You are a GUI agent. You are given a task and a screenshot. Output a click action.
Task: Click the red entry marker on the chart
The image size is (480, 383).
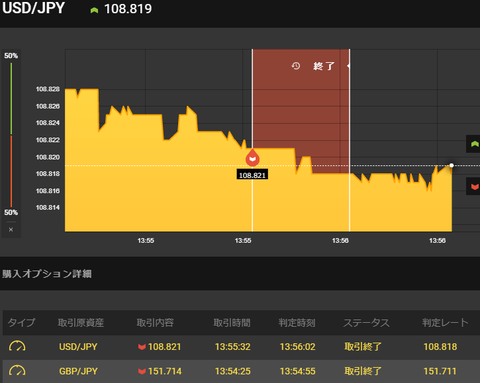[x=252, y=158]
